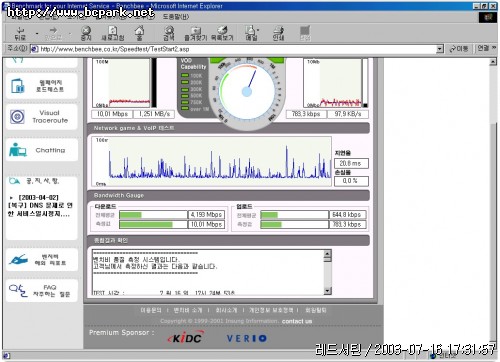The width and height of the screenshot is (500, 362).
Task: Click the notice board speech icon
Action: point(14,181)
